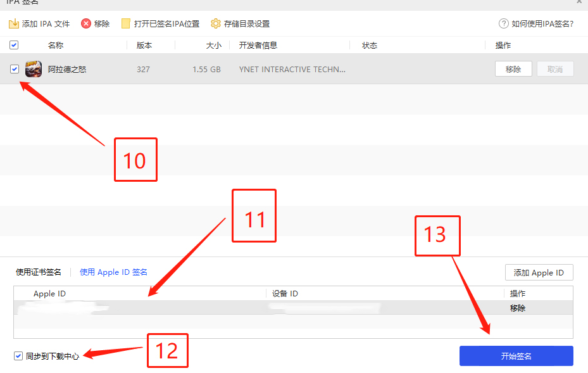Switch to 使用 Apple ID 签名 tab

[x=113, y=272]
